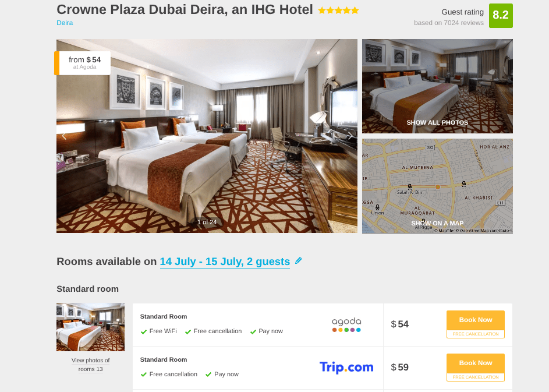Open the Deira location link

point(65,23)
